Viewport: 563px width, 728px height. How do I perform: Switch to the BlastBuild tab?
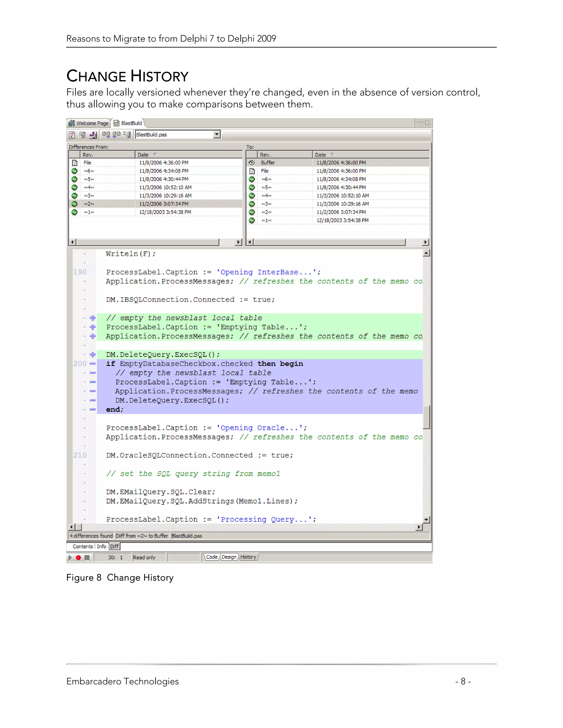coord(128,123)
